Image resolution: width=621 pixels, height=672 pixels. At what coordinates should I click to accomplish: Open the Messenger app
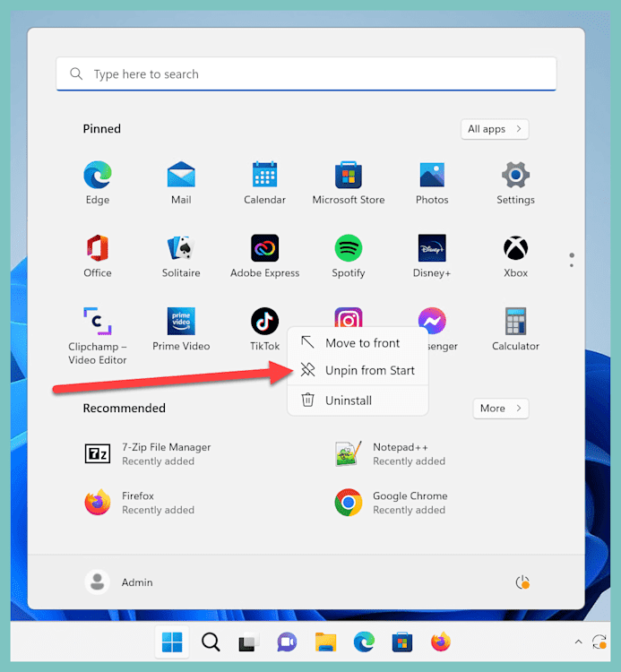(432, 321)
